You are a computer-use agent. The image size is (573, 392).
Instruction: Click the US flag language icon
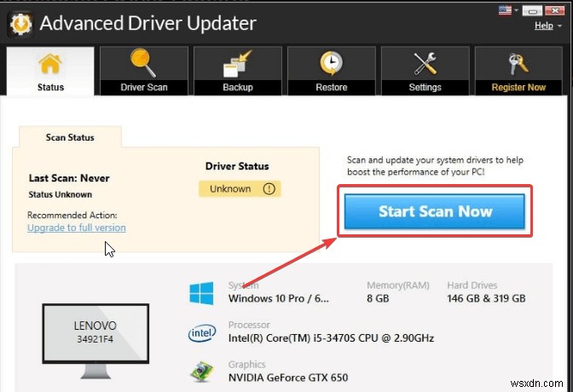(505, 10)
